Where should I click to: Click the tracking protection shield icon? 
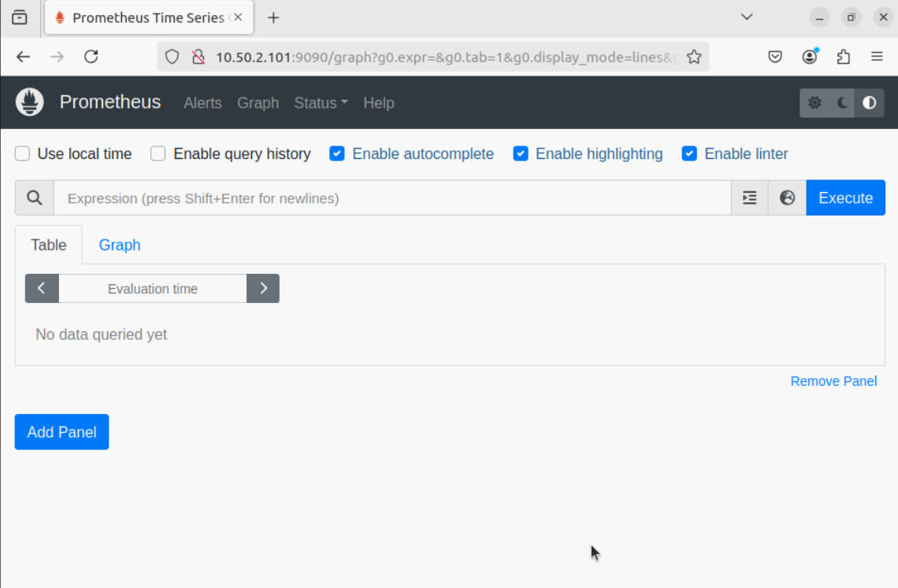(172, 57)
